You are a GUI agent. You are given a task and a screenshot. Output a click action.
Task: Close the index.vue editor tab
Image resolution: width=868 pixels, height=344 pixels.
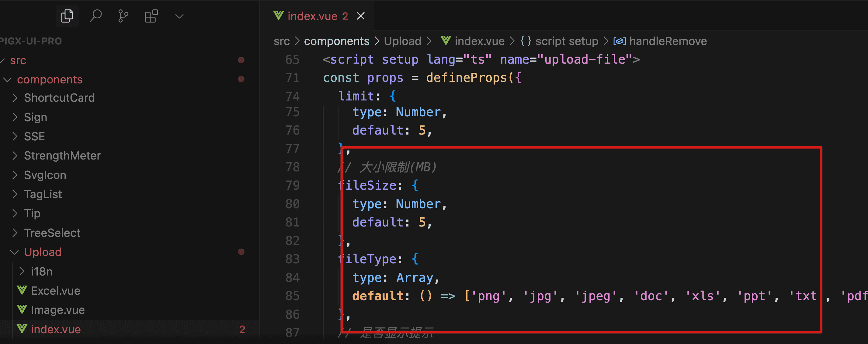click(x=360, y=16)
